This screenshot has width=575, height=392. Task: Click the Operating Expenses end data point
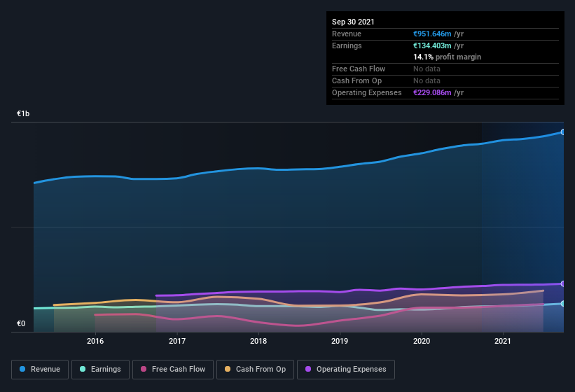tap(563, 283)
